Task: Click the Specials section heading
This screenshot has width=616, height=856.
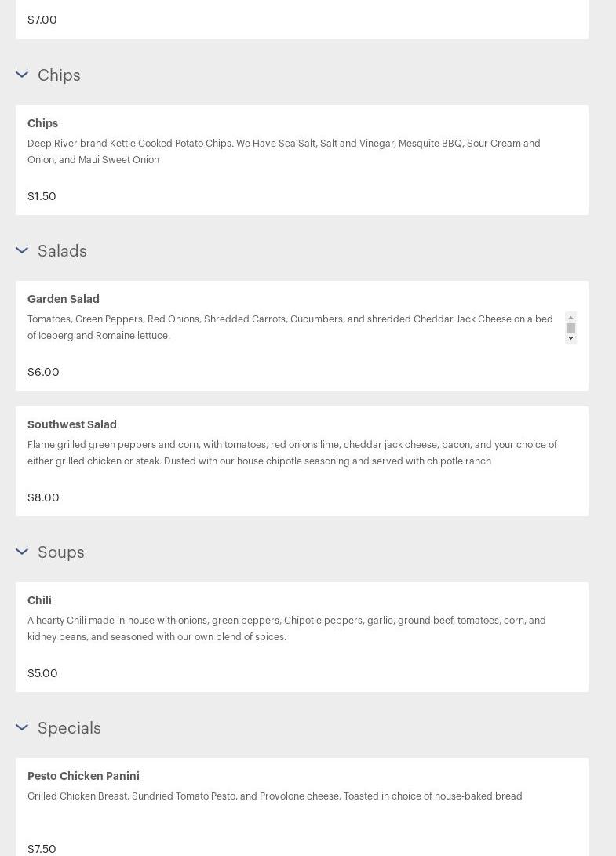Action: coord(69,728)
